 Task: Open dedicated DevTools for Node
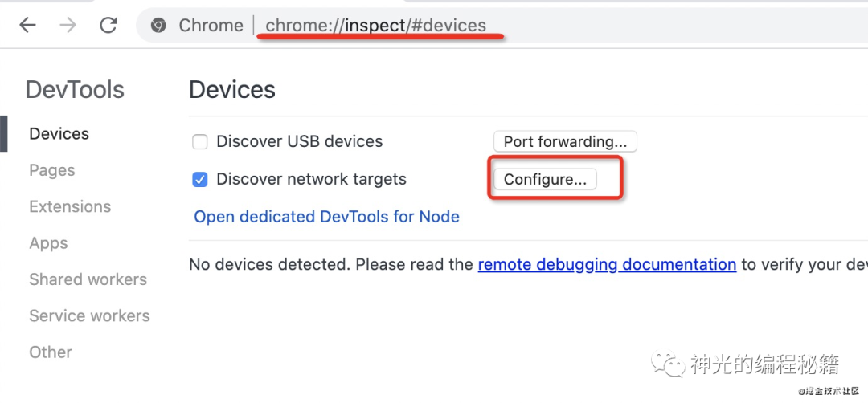326,217
